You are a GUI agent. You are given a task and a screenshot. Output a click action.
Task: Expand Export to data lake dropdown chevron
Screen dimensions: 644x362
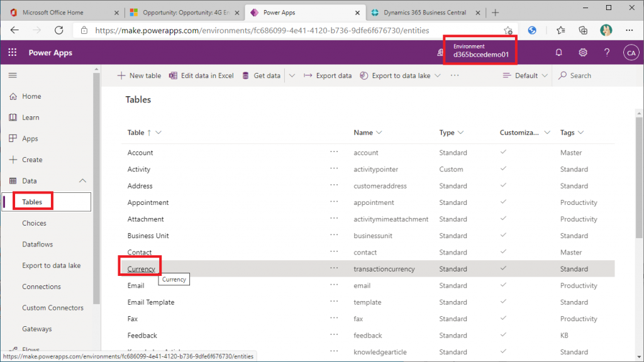(438, 75)
